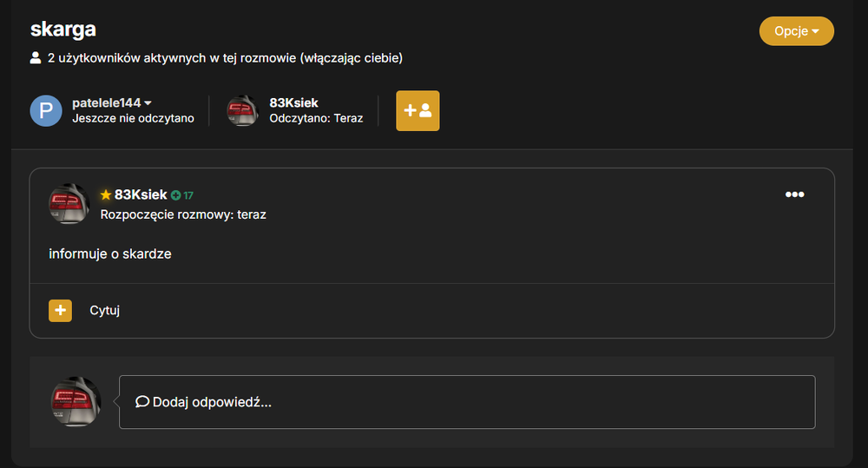Click the plus multiquote icon
Viewport: 868px width, 468px height.
[x=61, y=311]
